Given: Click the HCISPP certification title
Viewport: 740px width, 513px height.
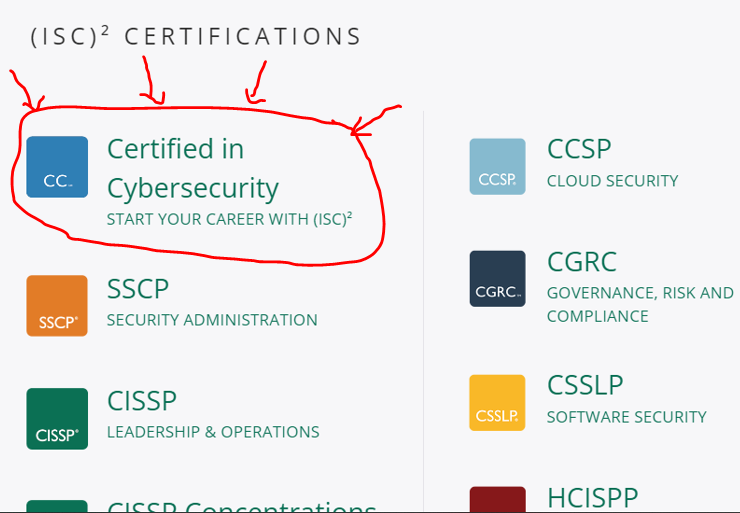Looking at the screenshot, I should click(x=592, y=497).
